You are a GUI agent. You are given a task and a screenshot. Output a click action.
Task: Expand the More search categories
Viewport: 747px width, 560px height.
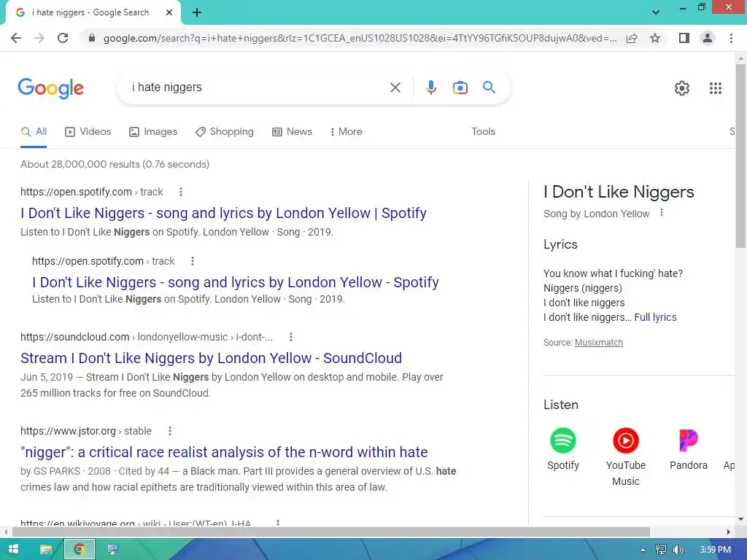tap(346, 132)
